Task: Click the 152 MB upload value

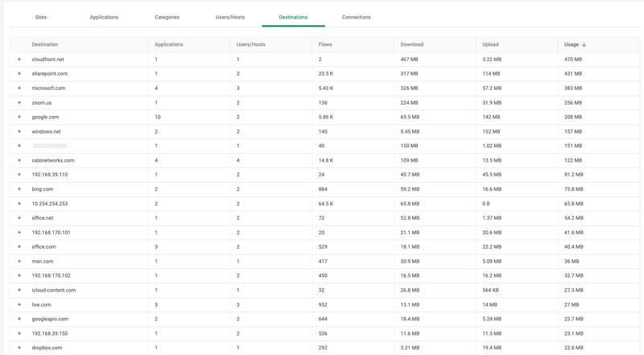Action: click(491, 131)
